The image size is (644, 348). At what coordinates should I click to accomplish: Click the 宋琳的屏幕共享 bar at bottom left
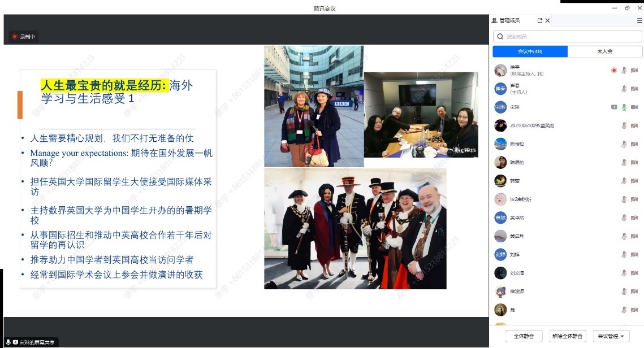tap(31, 342)
